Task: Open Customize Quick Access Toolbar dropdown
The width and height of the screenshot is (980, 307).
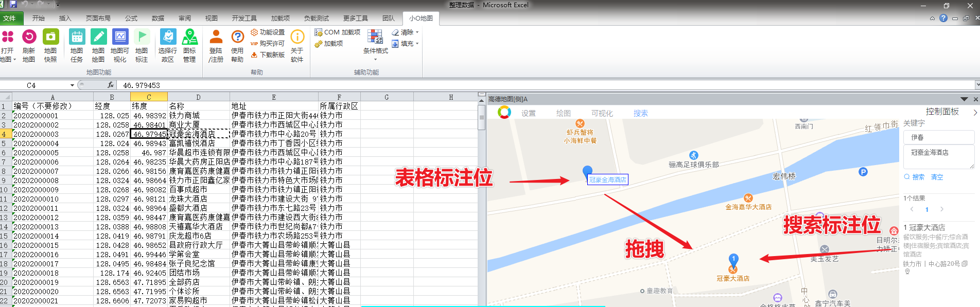Action: coord(58,5)
